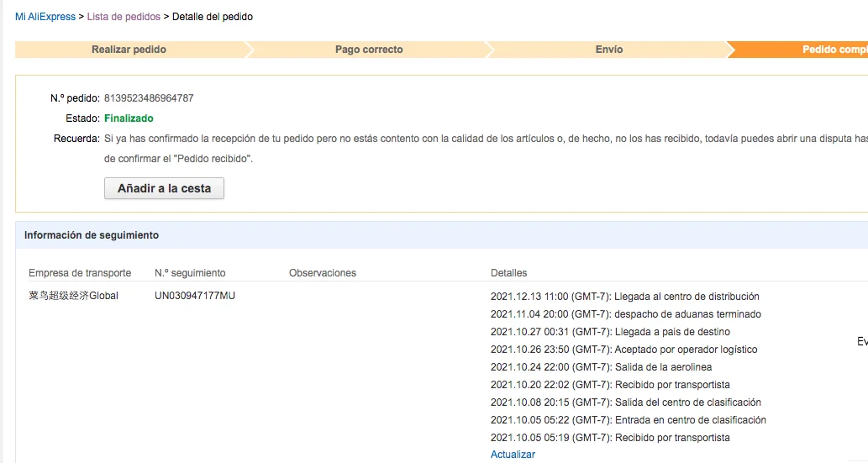Click the dispute reminder text starting Si ya has confirmado
The image size is (868, 463).
click(x=486, y=139)
